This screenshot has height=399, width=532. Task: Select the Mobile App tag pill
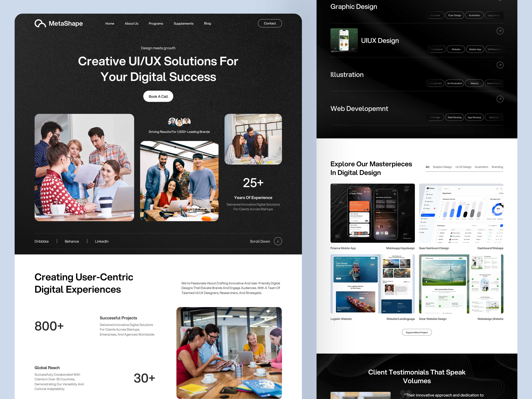click(x=475, y=49)
